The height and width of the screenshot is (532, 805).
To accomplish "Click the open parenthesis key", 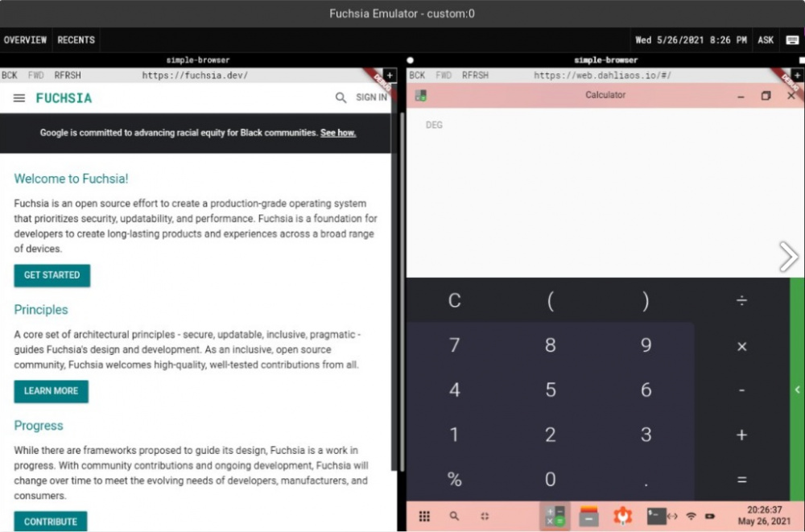I will [x=550, y=300].
